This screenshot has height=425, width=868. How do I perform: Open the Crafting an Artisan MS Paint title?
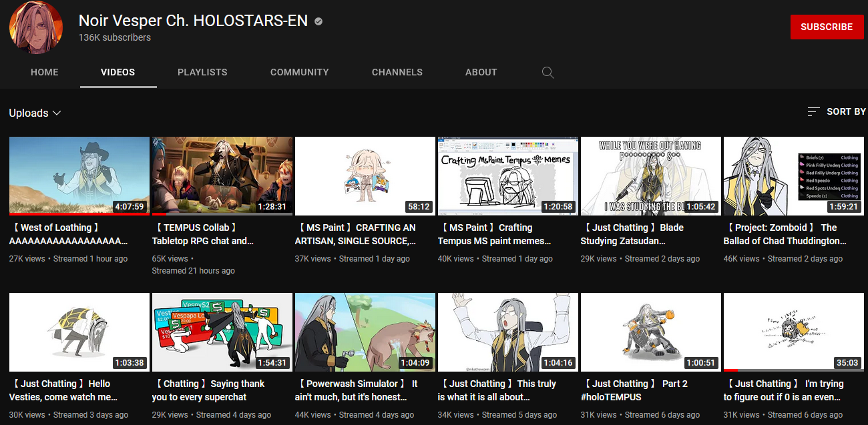point(356,234)
